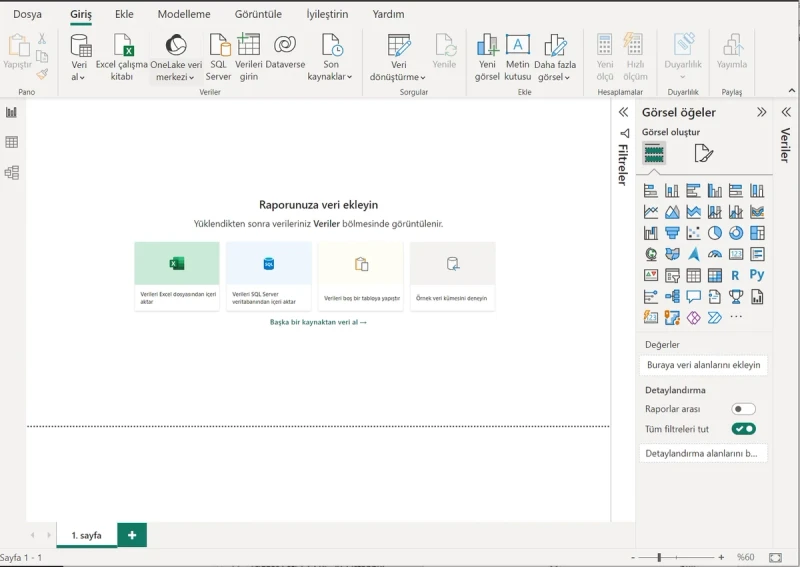Open the İyileştirin ribbon tab
This screenshot has width=800, height=567.
[x=327, y=14]
